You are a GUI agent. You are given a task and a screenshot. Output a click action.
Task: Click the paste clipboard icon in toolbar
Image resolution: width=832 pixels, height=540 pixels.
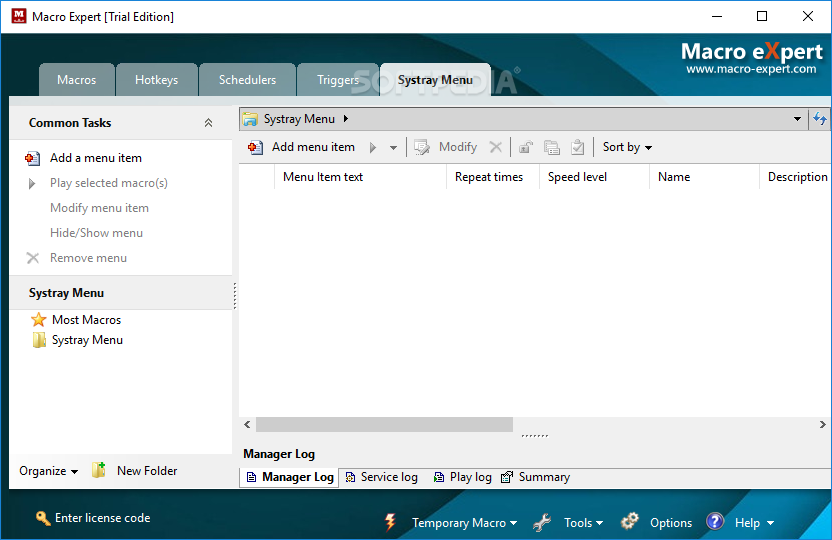(x=577, y=147)
